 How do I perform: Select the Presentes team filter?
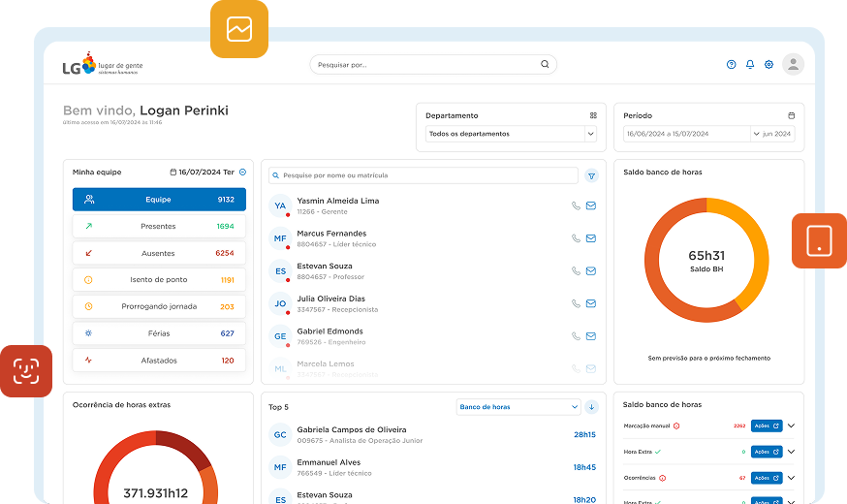159,226
